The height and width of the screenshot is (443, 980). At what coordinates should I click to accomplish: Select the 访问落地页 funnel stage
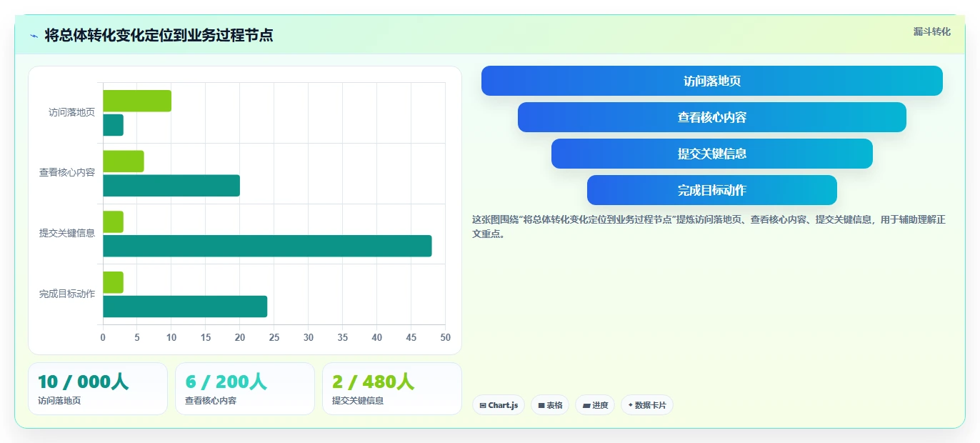[x=712, y=81]
